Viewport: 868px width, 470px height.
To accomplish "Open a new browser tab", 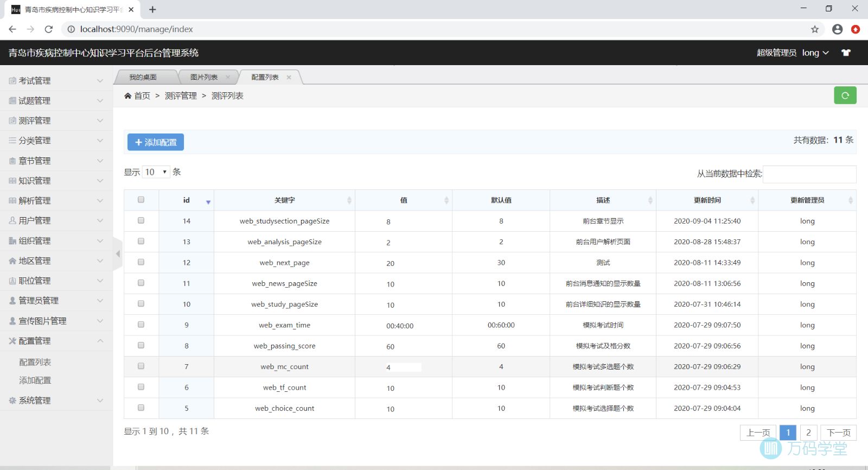I will 152,9.
